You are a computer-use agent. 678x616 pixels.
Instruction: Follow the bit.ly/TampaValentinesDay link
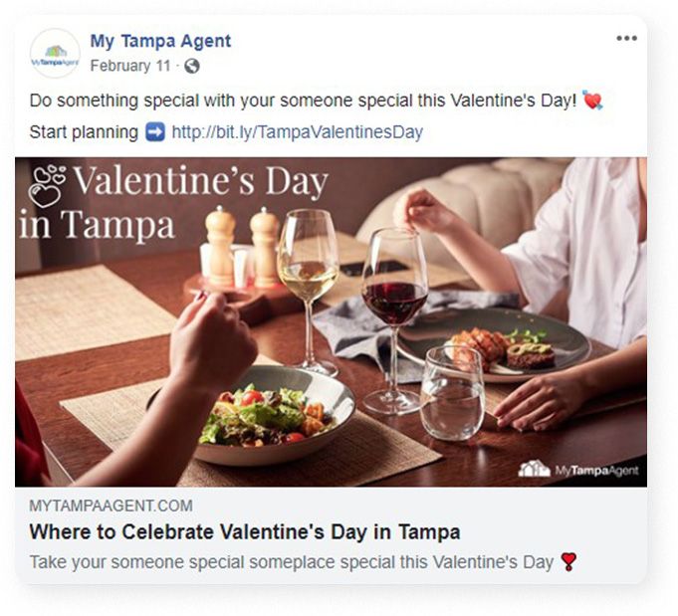pyautogui.click(x=297, y=131)
